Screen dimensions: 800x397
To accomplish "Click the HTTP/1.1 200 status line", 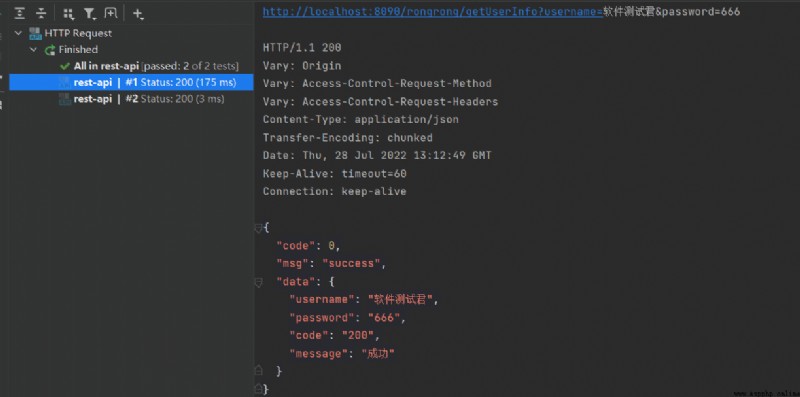I will 302,48.
